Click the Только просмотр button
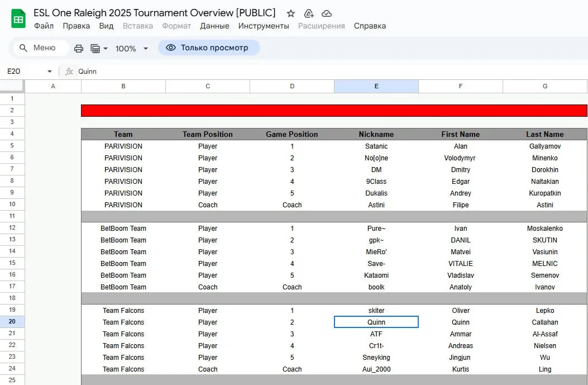The image size is (588, 385). click(x=209, y=47)
